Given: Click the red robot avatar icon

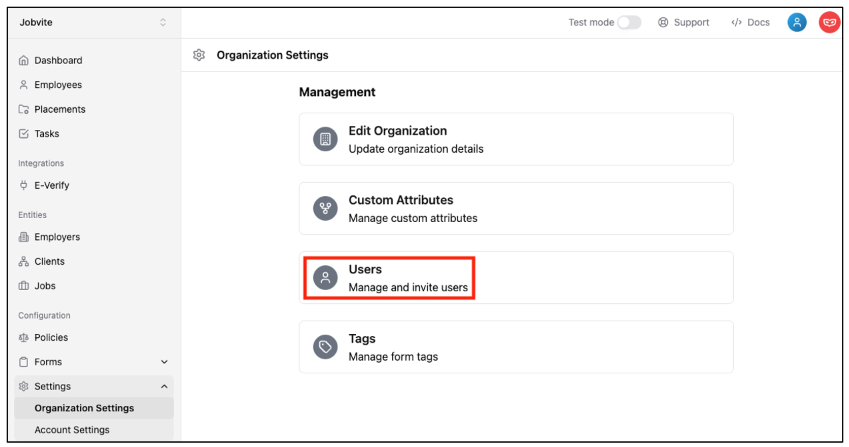Looking at the screenshot, I should [829, 22].
